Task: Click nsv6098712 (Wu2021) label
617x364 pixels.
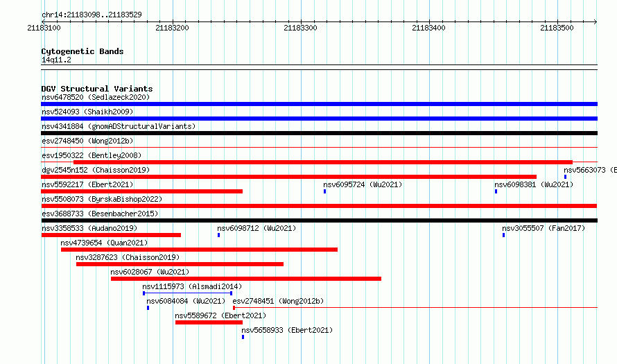Action: [257, 228]
